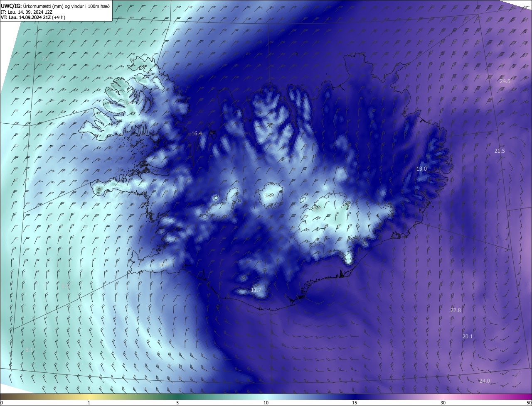Click the 24.0 value label at lower right
This screenshot has width=532, height=406.
tap(485, 381)
